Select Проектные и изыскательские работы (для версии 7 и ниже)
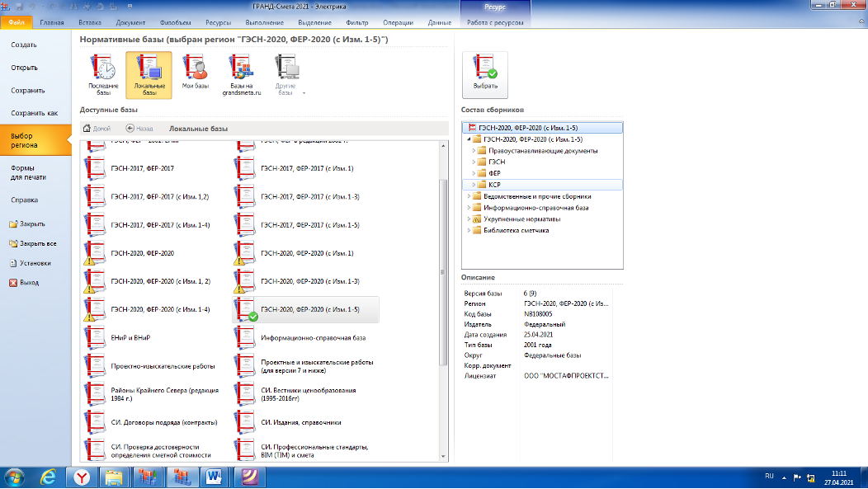868x489 pixels. (307, 365)
